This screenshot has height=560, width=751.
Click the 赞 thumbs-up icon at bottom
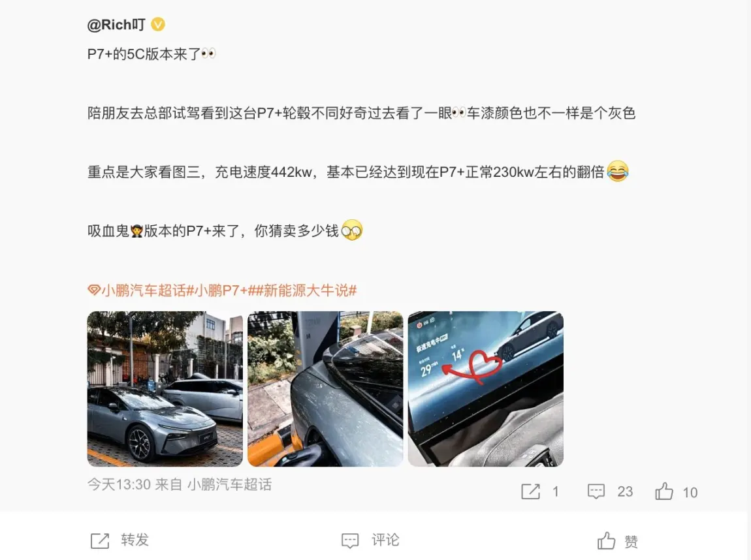click(x=606, y=540)
